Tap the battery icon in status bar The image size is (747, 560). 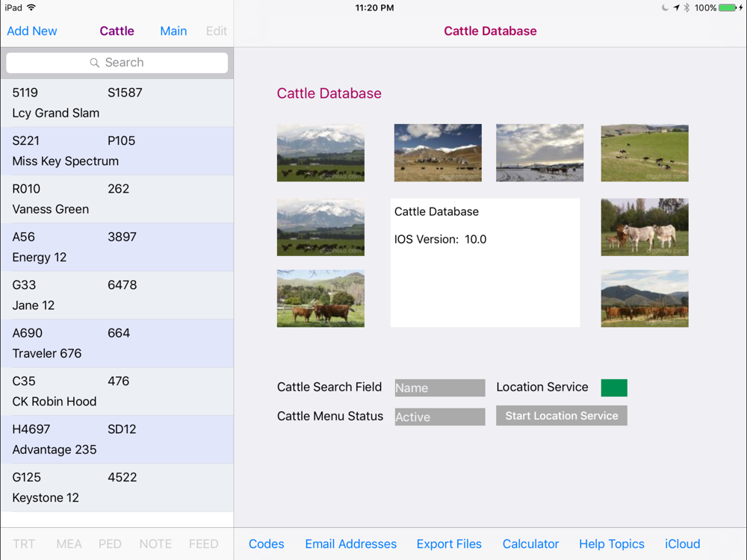[728, 8]
